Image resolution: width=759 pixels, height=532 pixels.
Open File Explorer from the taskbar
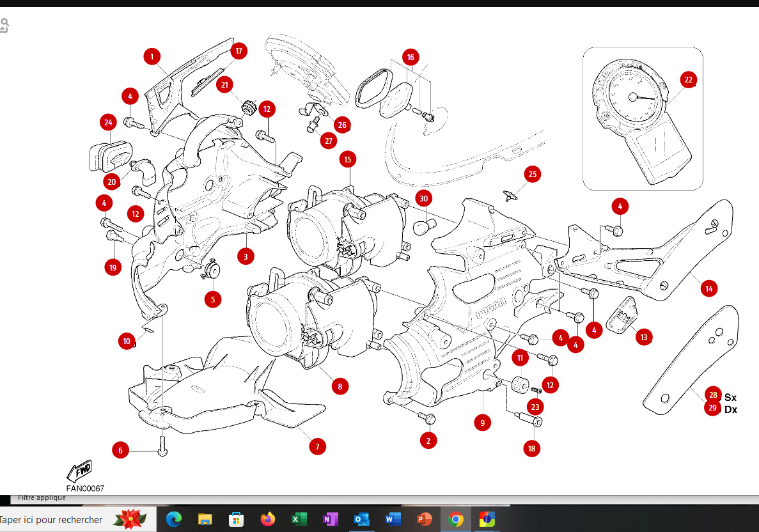pos(205,519)
